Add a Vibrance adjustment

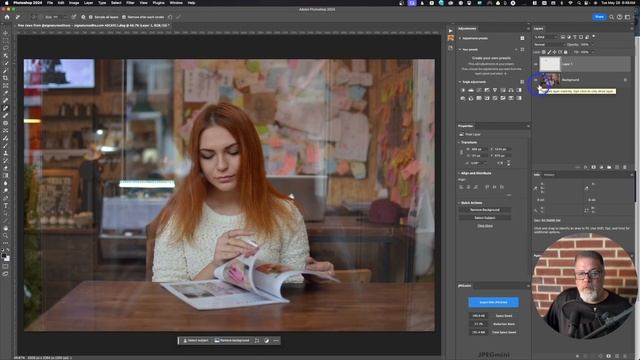pyautogui.click(x=495, y=90)
